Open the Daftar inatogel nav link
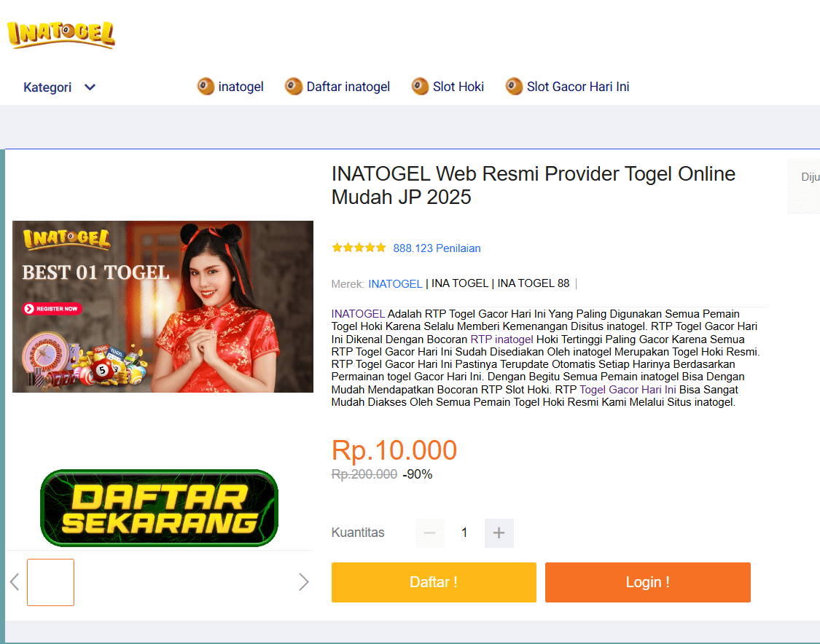This screenshot has height=644, width=820. (x=348, y=87)
